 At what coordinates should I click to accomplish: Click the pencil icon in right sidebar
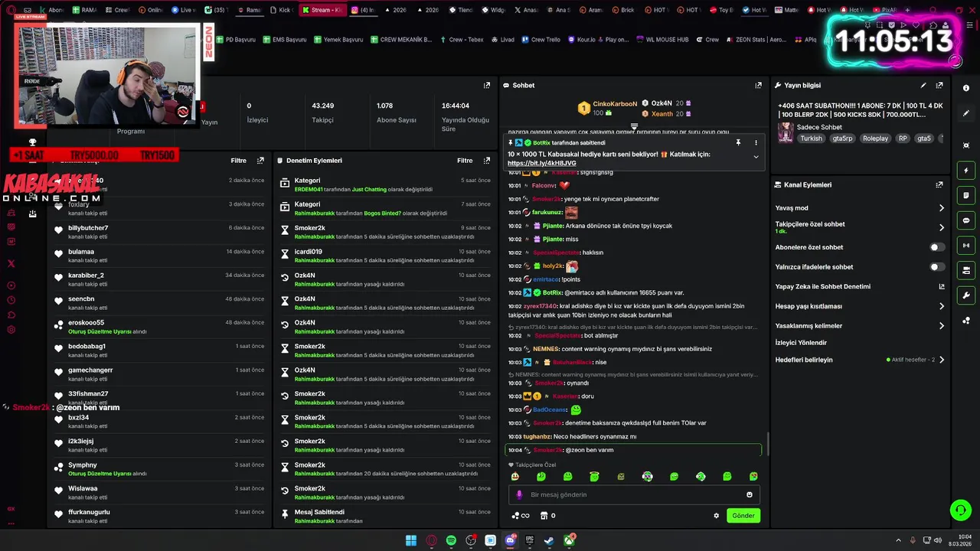pyautogui.click(x=966, y=113)
